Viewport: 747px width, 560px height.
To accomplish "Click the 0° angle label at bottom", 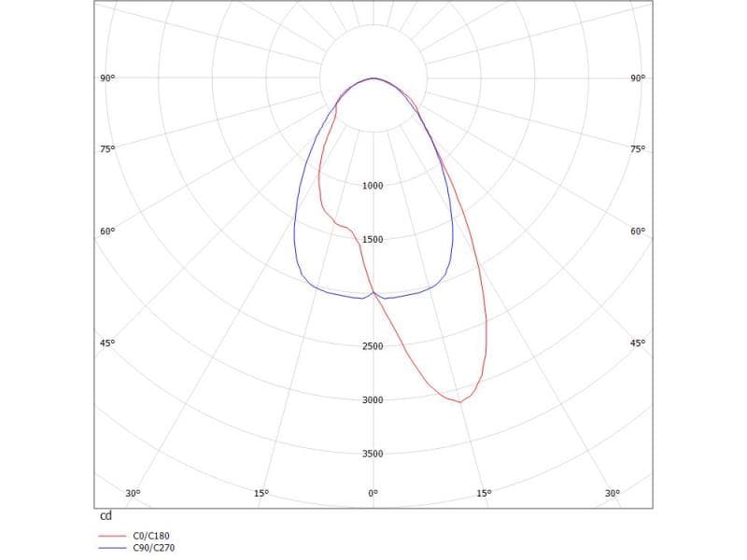I will coord(373,493).
